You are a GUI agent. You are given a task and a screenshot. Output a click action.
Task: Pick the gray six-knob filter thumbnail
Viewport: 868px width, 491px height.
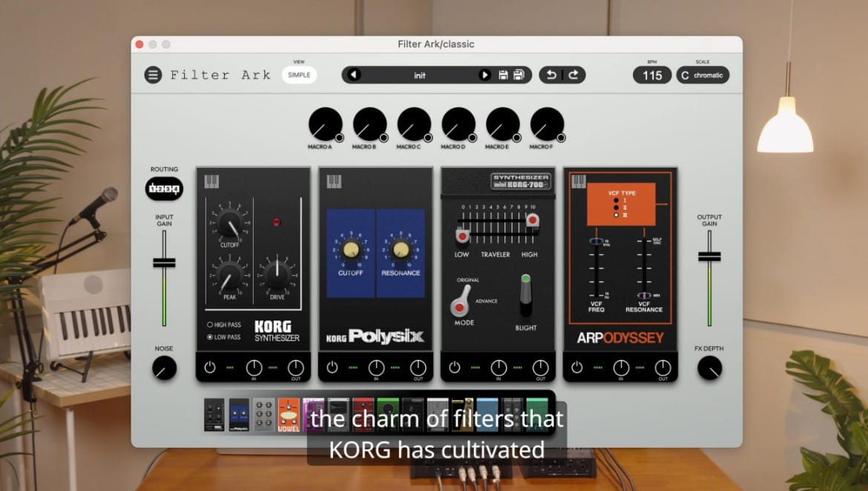(x=264, y=415)
